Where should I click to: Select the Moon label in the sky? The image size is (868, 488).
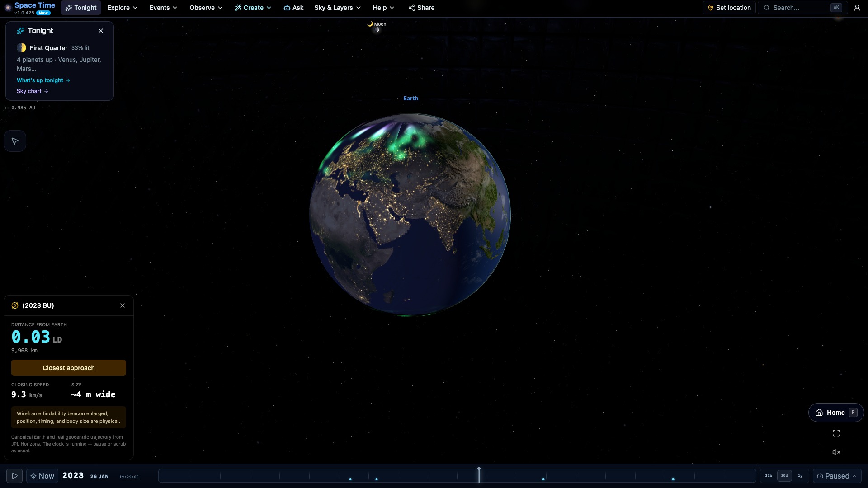(380, 24)
